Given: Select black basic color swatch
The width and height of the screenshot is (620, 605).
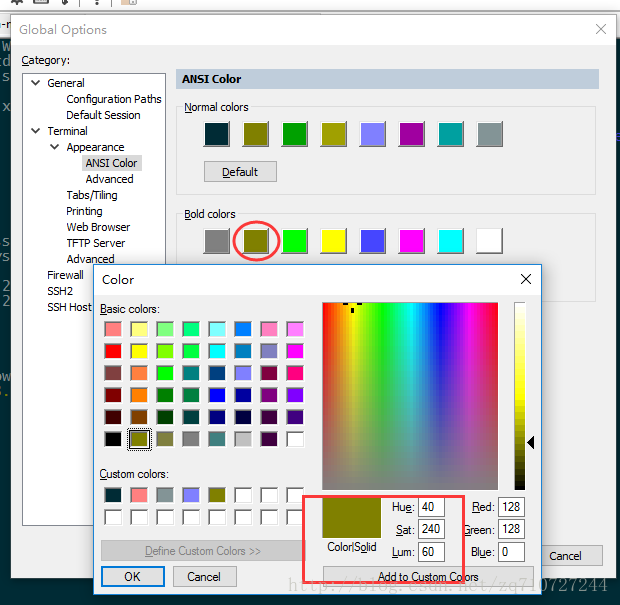Looking at the screenshot, I should [113, 439].
